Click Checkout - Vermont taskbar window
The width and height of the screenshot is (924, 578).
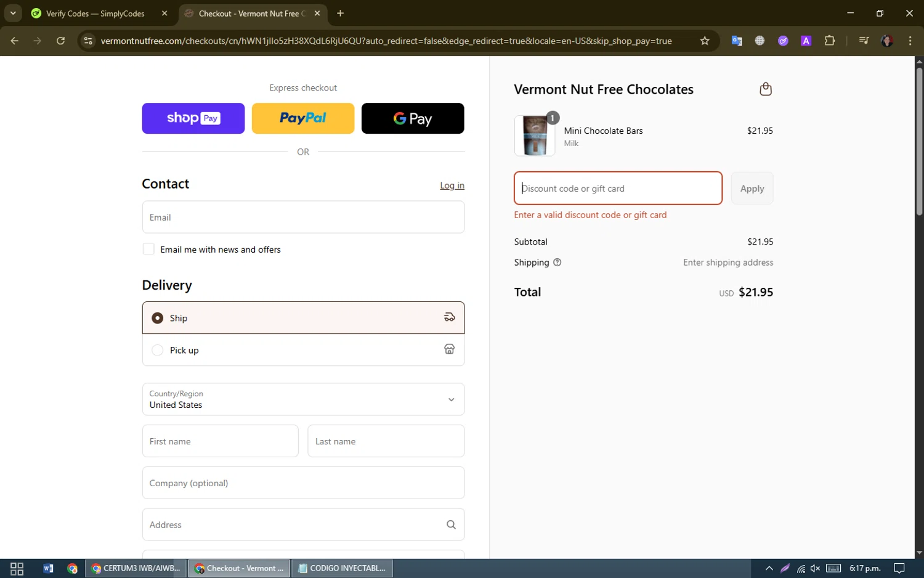point(239,568)
